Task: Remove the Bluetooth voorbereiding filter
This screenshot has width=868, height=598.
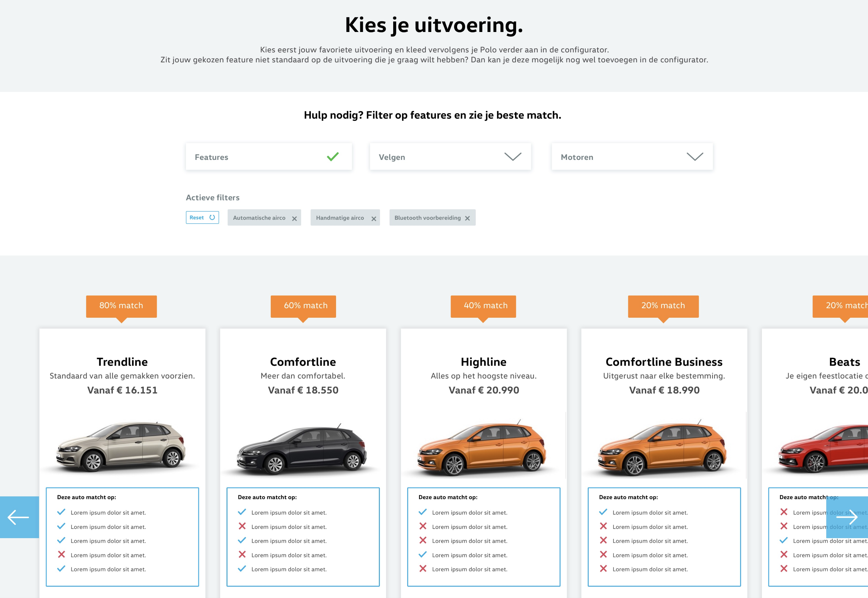Action: pyautogui.click(x=467, y=218)
